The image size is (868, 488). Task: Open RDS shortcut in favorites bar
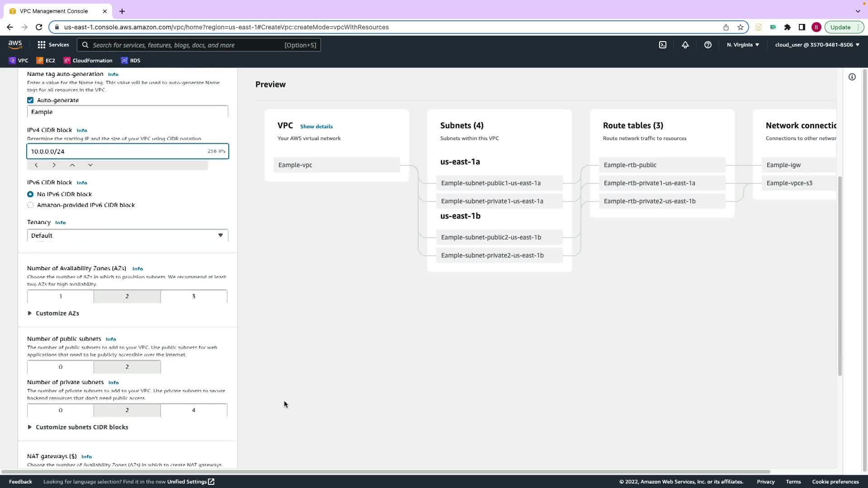click(x=131, y=61)
